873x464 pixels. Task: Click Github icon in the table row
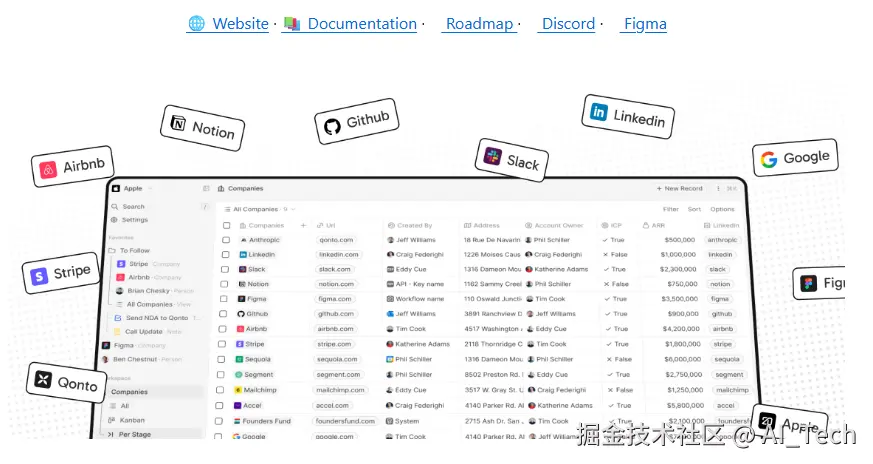click(x=241, y=314)
